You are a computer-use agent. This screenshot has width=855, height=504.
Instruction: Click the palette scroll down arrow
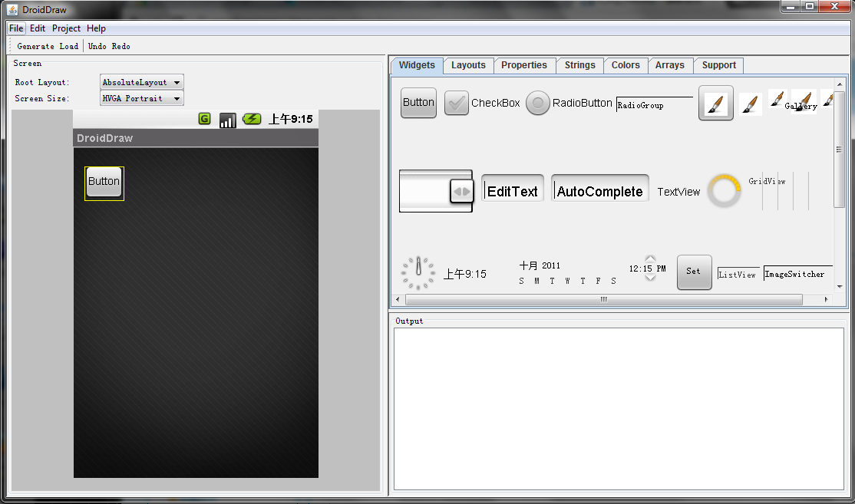839,287
